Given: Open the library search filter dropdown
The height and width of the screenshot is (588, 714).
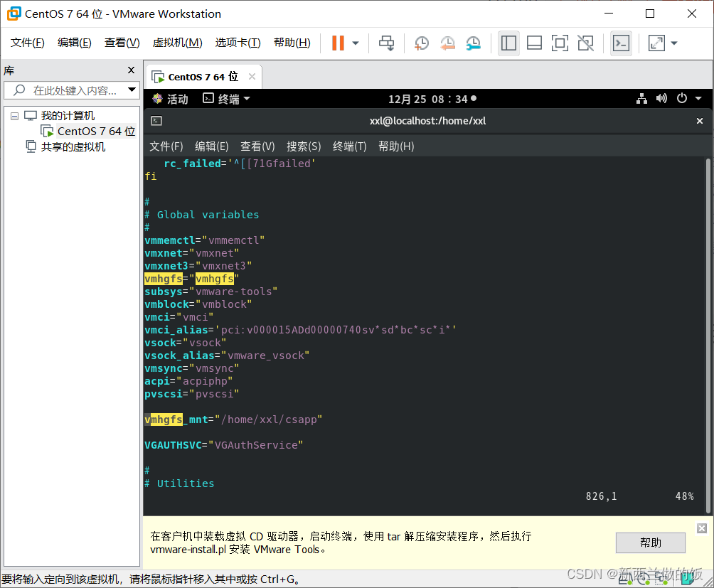Looking at the screenshot, I should (x=132, y=90).
